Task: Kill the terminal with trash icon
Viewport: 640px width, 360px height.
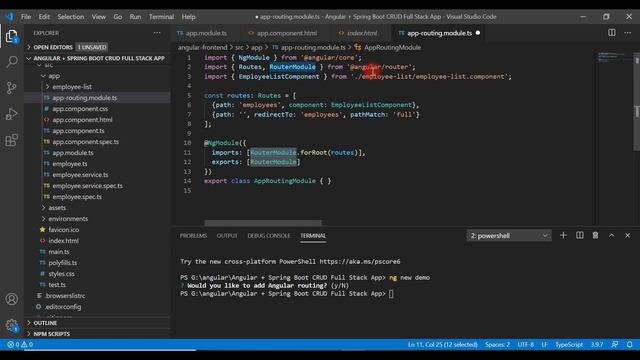Action: pos(596,236)
